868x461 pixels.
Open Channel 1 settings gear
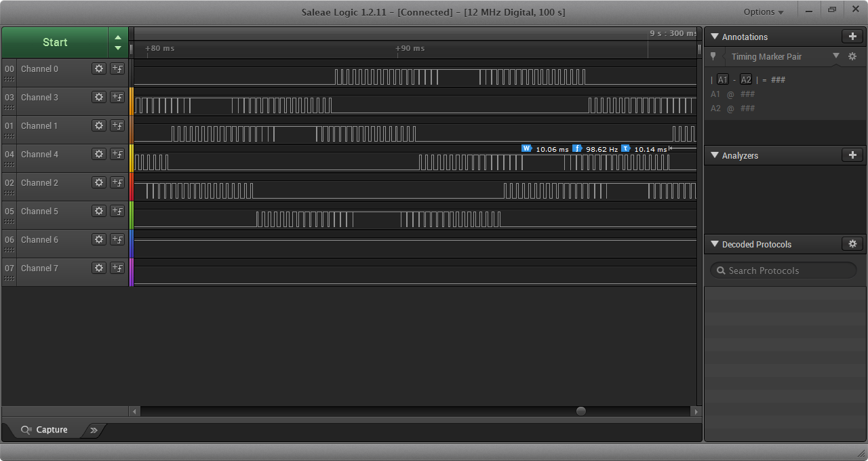(99, 125)
